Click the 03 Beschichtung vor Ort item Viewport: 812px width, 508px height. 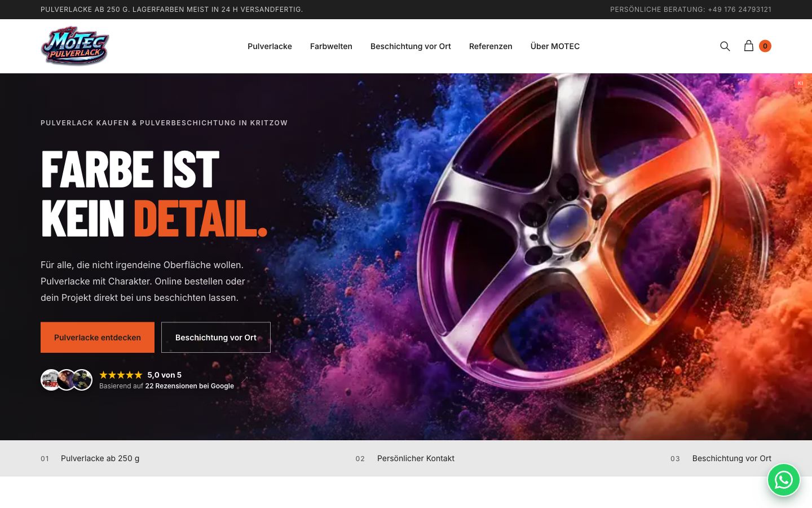coord(721,458)
